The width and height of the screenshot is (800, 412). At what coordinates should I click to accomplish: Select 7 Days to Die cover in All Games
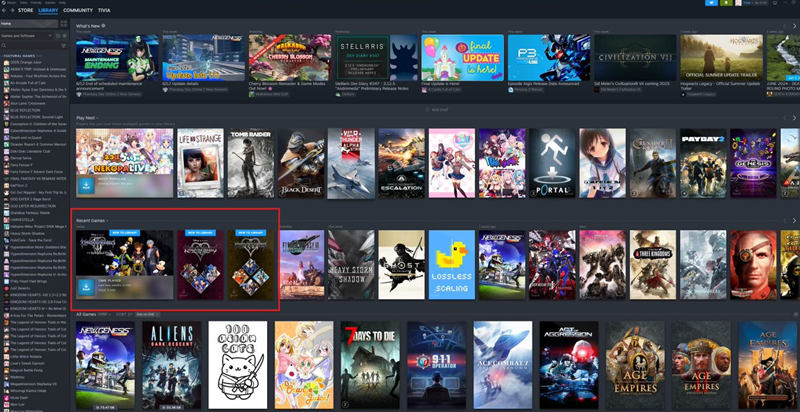tap(370, 365)
